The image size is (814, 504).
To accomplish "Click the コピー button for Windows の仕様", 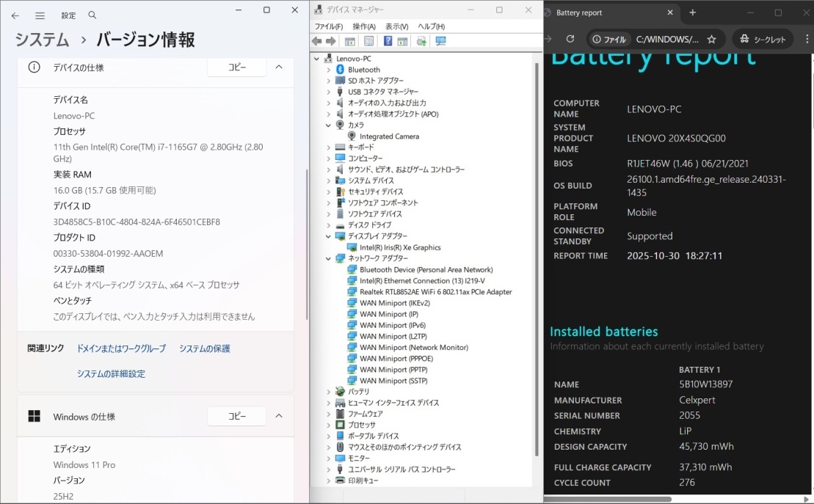I will click(236, 416).
